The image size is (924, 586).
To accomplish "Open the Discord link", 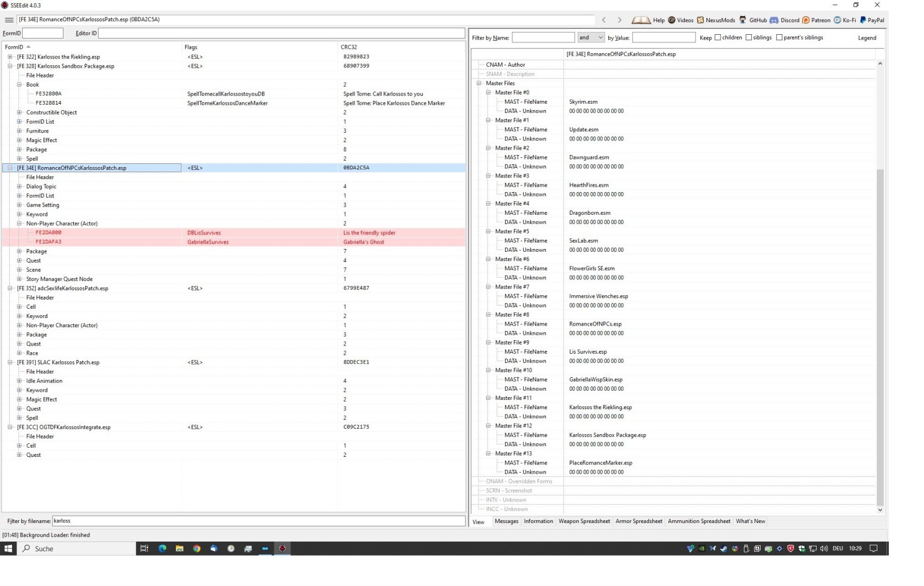I will point(785,20).
